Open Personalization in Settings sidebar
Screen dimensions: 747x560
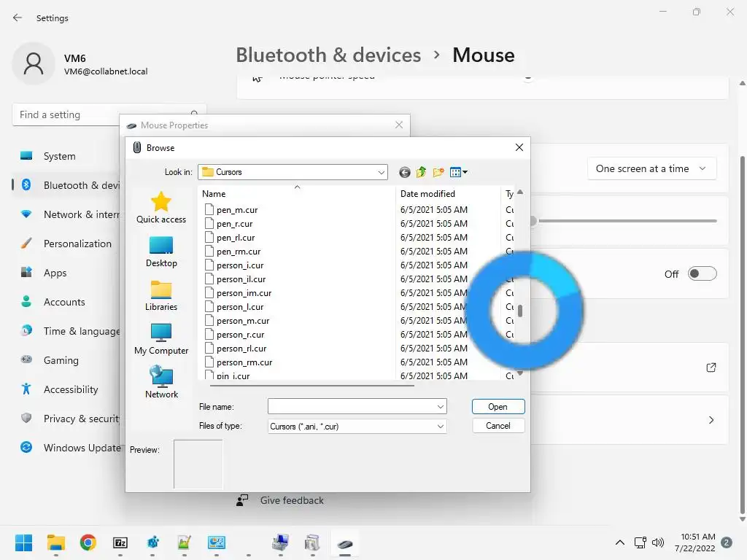[x=66, y=244]
